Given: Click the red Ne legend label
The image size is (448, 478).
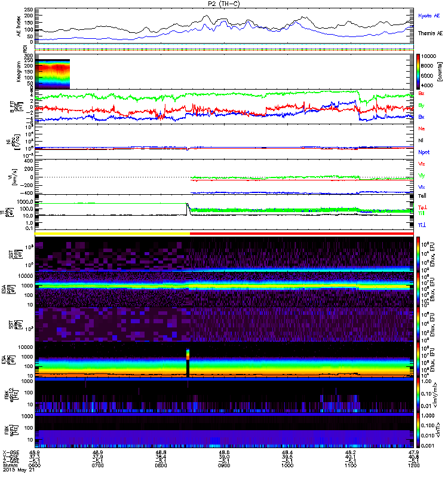Looking at the screenshot, I should pos(422,128).
